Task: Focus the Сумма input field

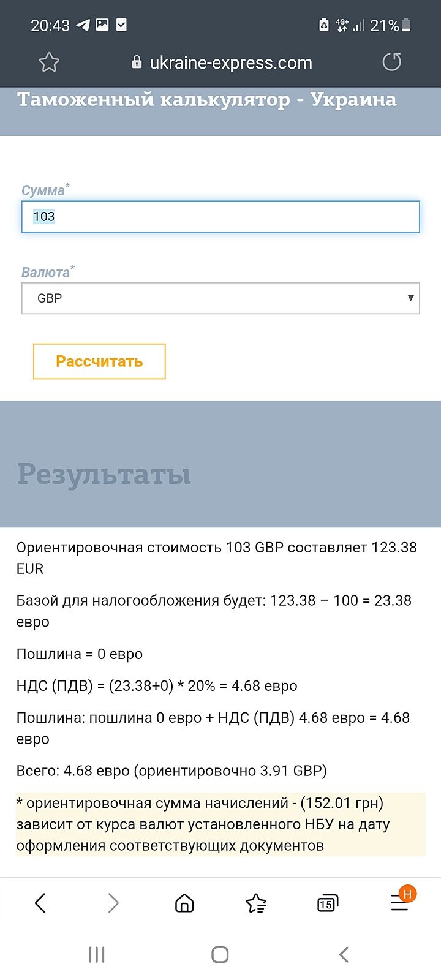Action: [221, 217]
